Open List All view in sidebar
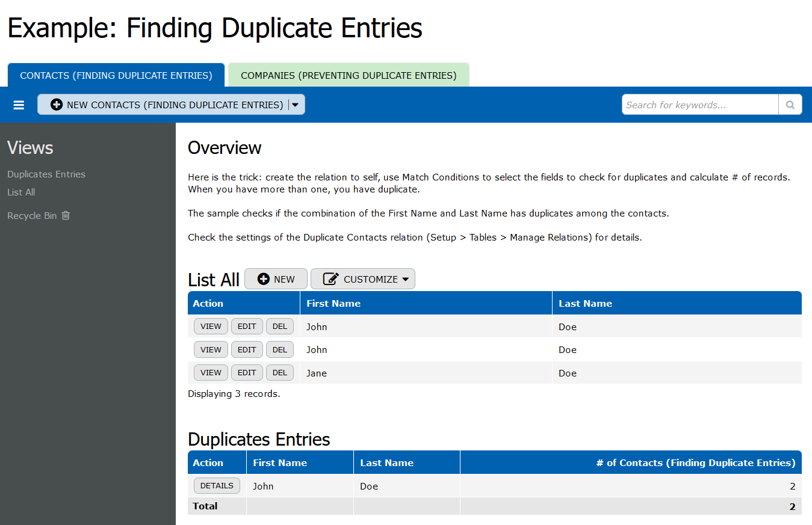This screenshot has height=525, width=812. 21,192
